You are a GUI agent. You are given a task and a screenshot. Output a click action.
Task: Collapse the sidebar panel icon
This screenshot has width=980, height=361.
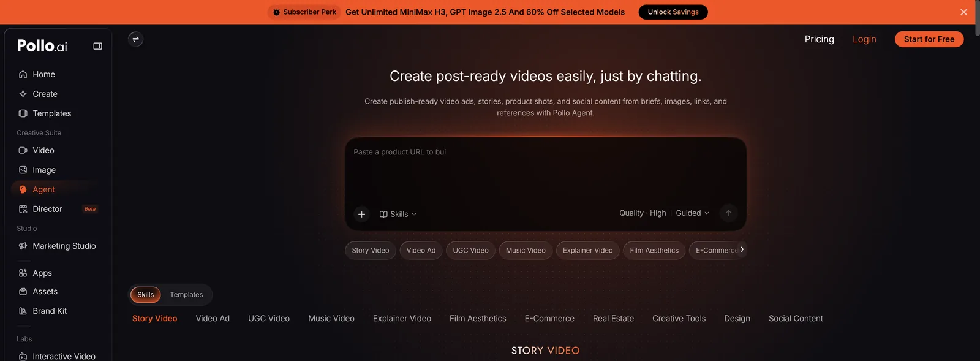pyautogui.click(x=97, y=46)
